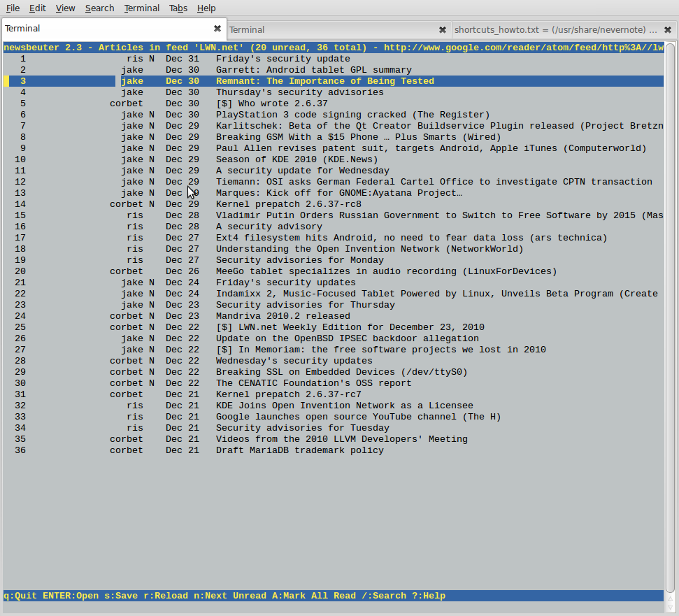Select article 'Friday's security update'
This screenshot has width=679, height=616.
334,59
